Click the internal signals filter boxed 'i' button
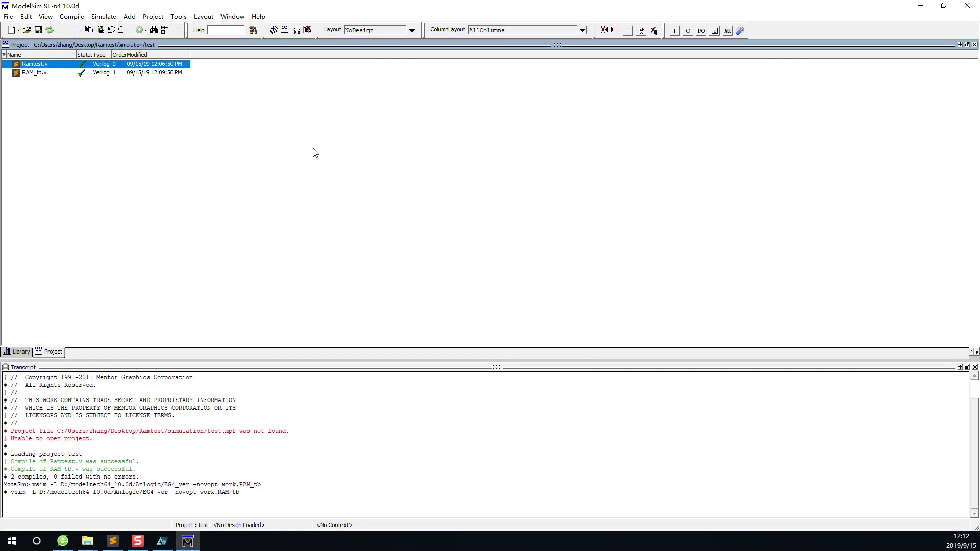980x551 pixels. tap(715, 31)
